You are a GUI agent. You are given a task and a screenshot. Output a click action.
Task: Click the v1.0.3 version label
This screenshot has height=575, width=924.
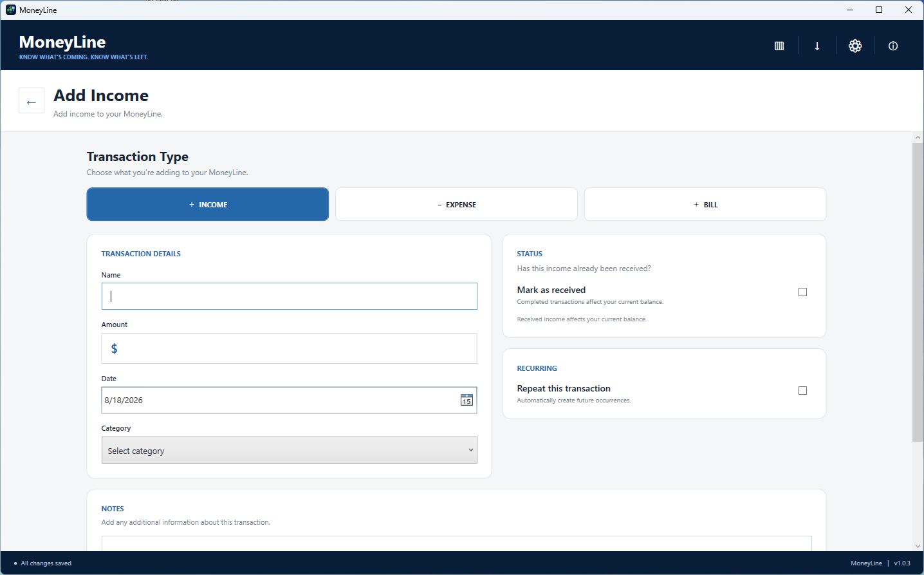click(902, 563)
